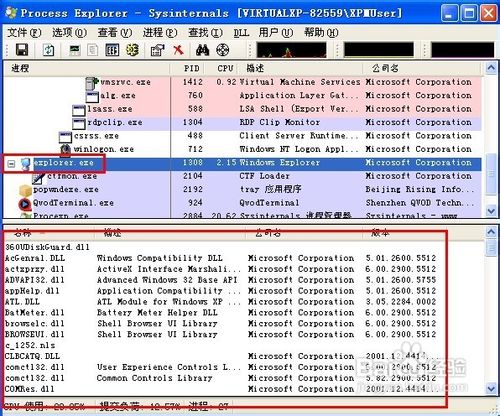Screen dimensions: 500x416
Task: Select the appHelp.dll entry
Action: click(32, 291)
